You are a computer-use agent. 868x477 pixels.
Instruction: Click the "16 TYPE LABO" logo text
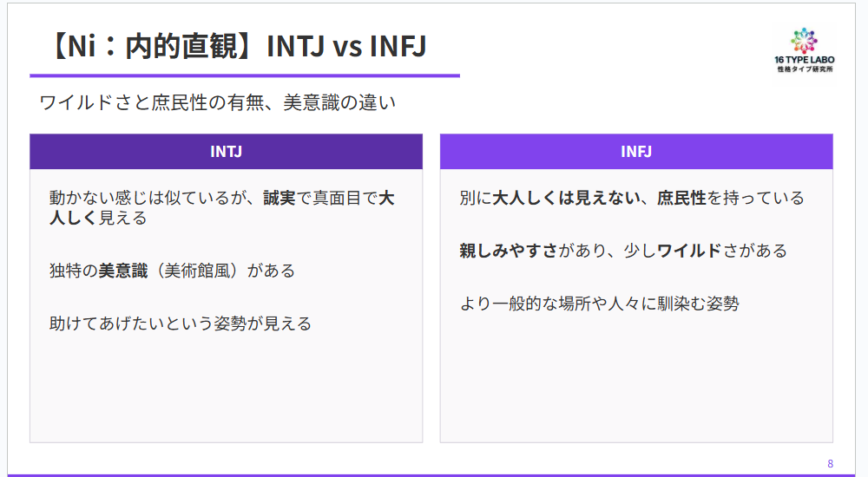point(805,60)
